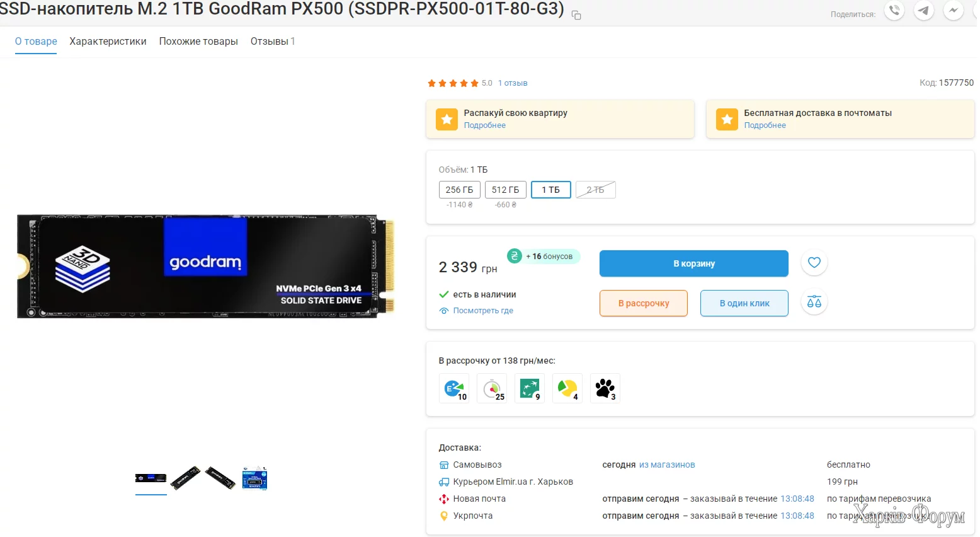Screen dimensions: 980x537
Task: Click the 'Самовывоз' delivery label
Action: 477,465
